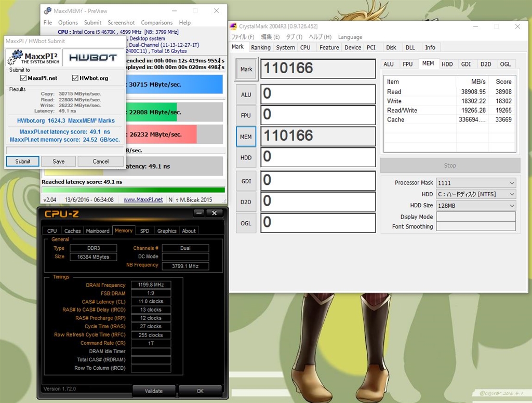Click the green MaxxMEM progress bar
The height and width of the screenshot is (403, 532).
[x=134, y=190]
